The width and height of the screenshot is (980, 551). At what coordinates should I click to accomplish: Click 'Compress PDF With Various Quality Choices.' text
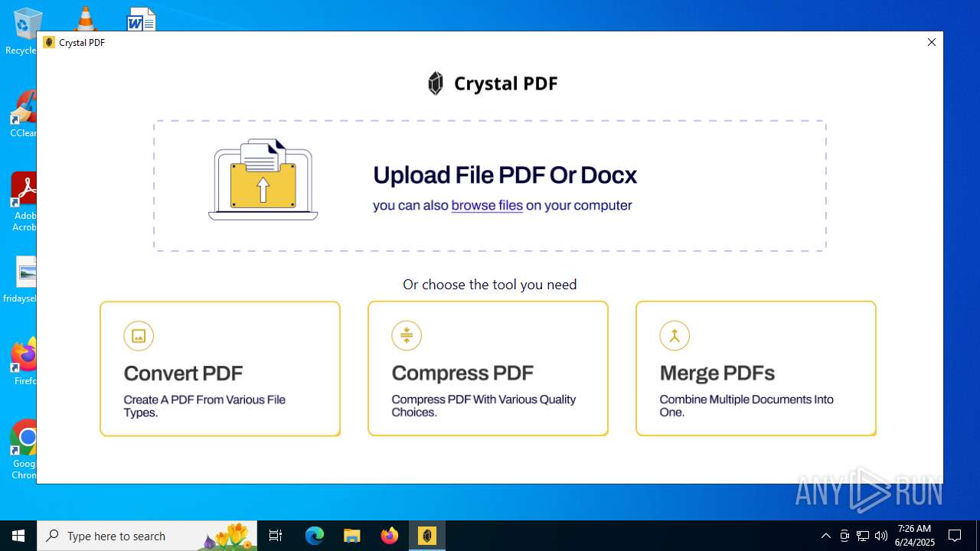483,406
